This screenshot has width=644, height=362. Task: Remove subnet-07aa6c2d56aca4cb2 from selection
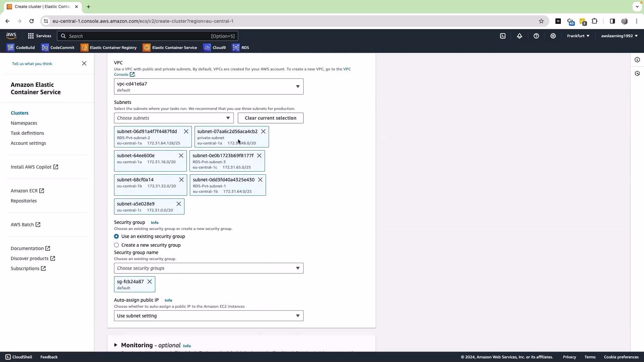pos(263,131)
